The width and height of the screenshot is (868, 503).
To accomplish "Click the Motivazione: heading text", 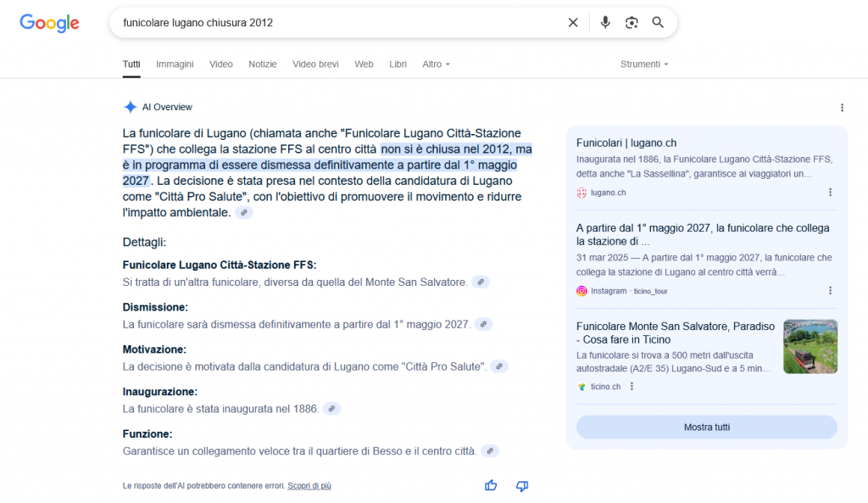I will [x=154, y=349].
